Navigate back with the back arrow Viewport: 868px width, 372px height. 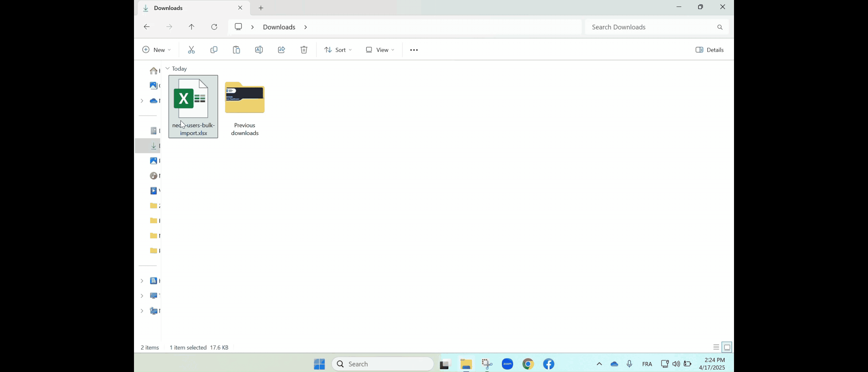(147, 27)
